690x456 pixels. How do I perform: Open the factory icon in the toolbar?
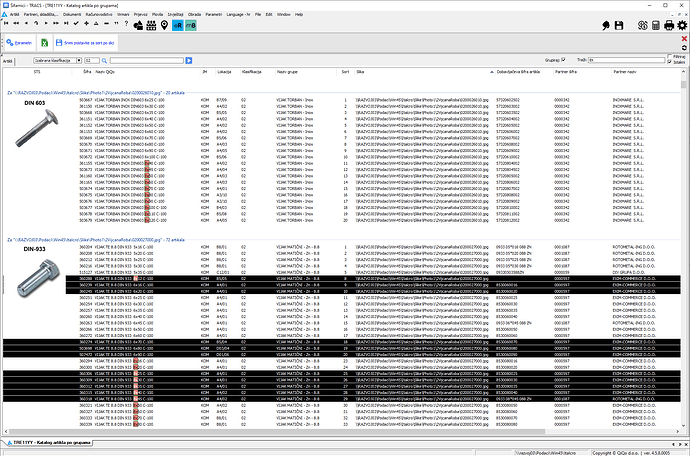[x=149, y=25]
